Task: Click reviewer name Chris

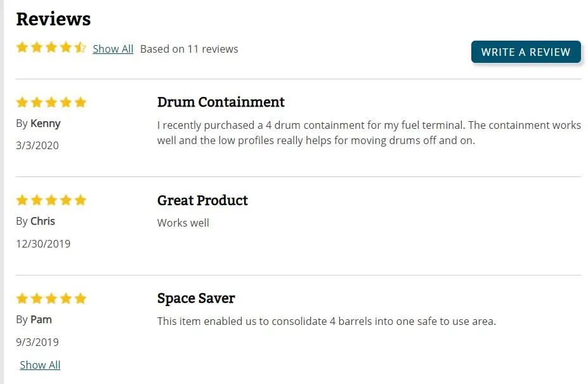Action: 42,221
